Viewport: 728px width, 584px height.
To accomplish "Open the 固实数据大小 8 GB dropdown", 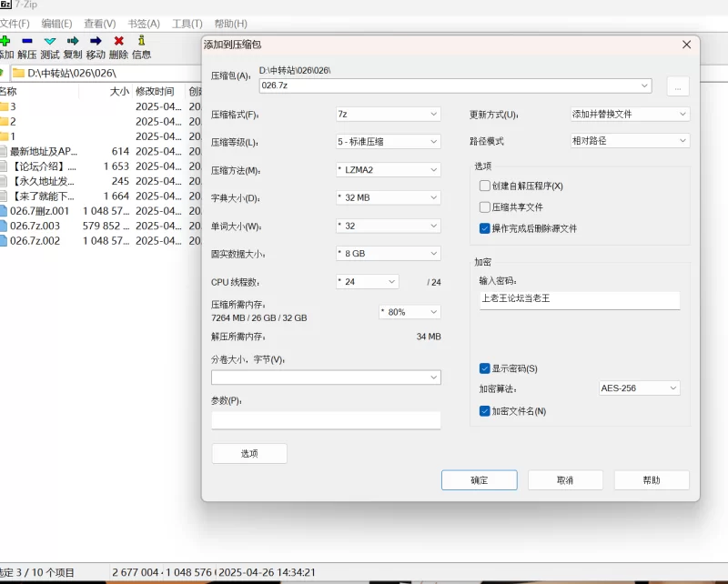I will coord(389,254).
